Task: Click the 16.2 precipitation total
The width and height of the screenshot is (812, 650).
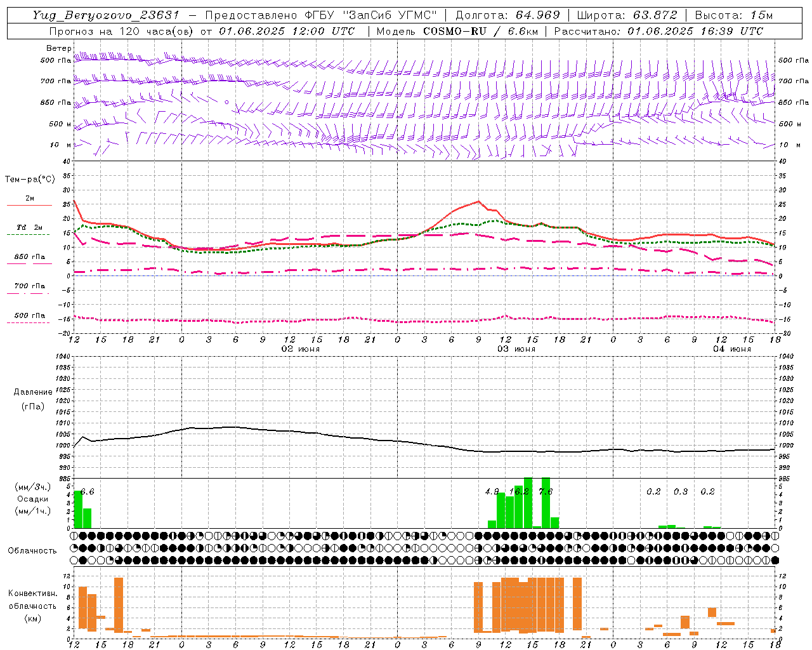Action: click(x=519, y=492)
